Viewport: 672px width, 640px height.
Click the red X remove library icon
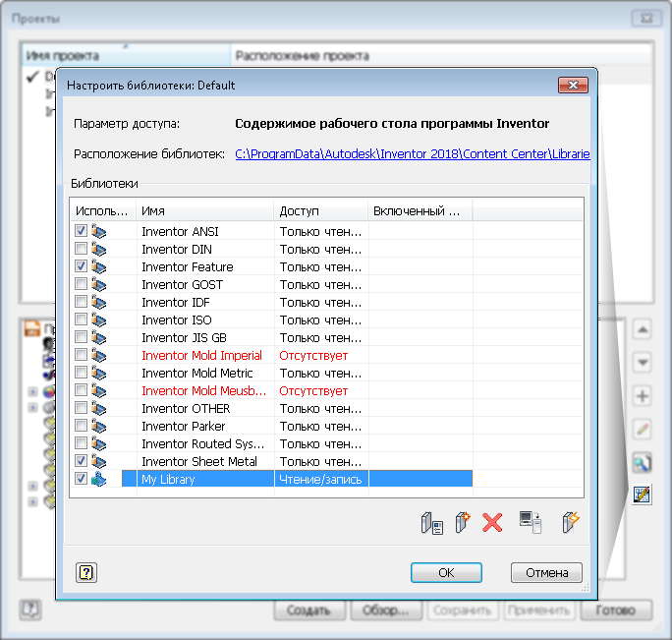click(492, 522)
